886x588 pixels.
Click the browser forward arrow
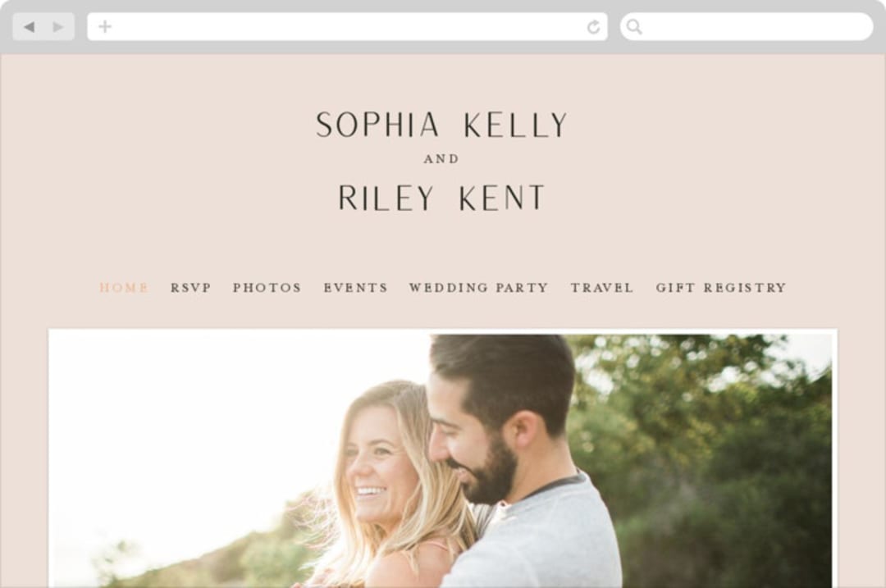point(57,26)
